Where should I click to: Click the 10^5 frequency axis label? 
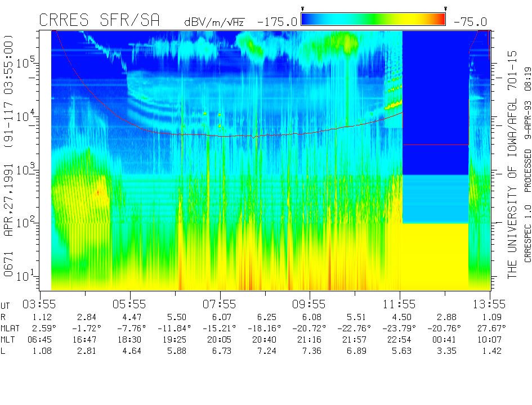(x=28, y=62)
